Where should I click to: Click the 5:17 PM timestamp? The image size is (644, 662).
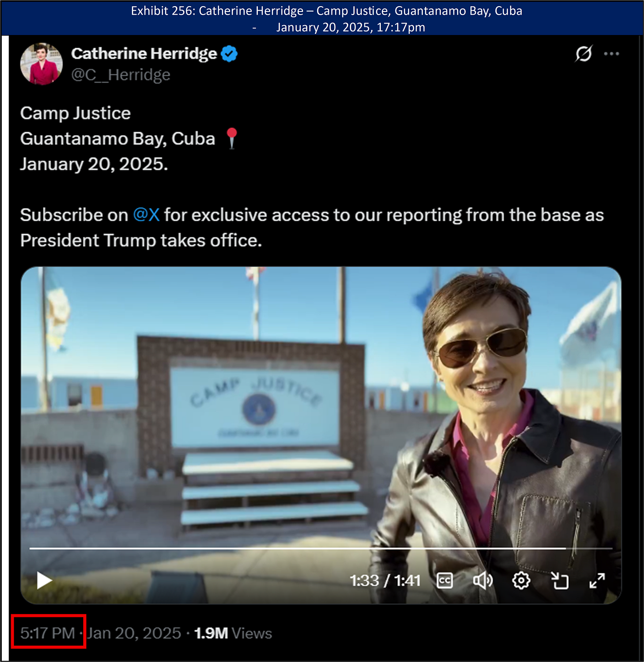(x=48, y=633)
